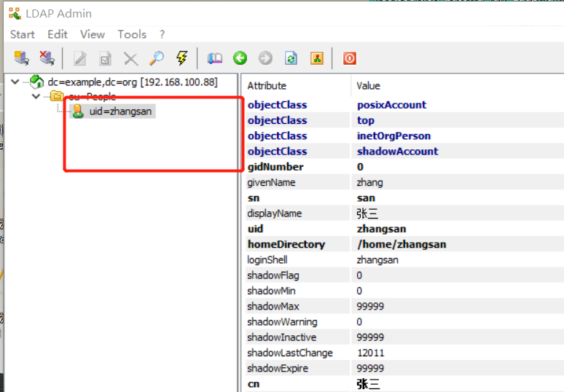Viewport: 564px width, 392px height.
Task: Open the Start menu
Action: pyautogui.click(x=22, y=34)
